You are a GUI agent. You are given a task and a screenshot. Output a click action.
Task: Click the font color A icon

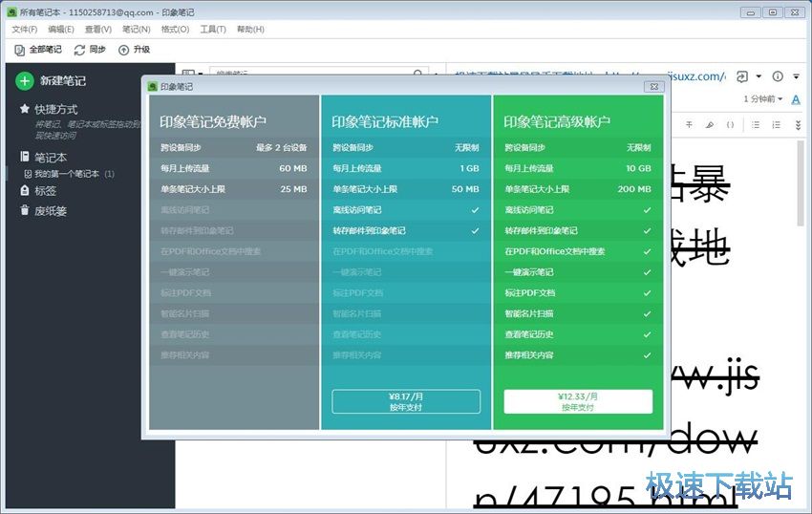pyautogui.click(x=796, y=99)
